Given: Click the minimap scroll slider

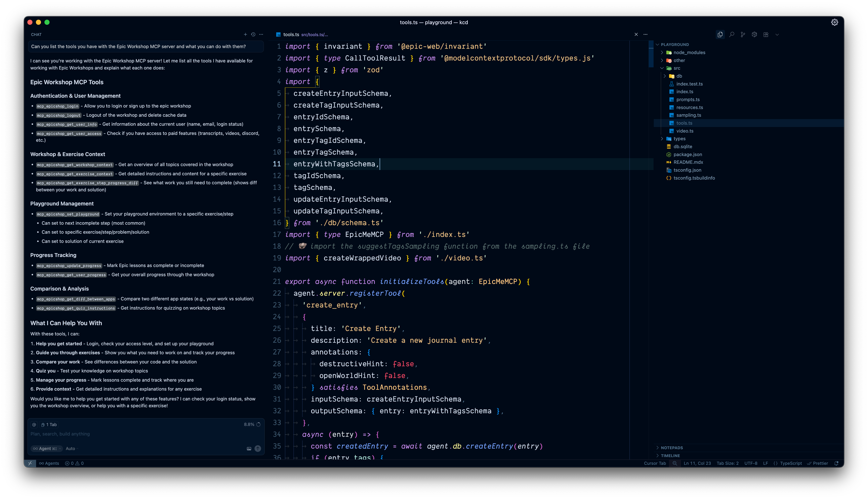Looking at the screenshot, I should (x=651, y=54).
